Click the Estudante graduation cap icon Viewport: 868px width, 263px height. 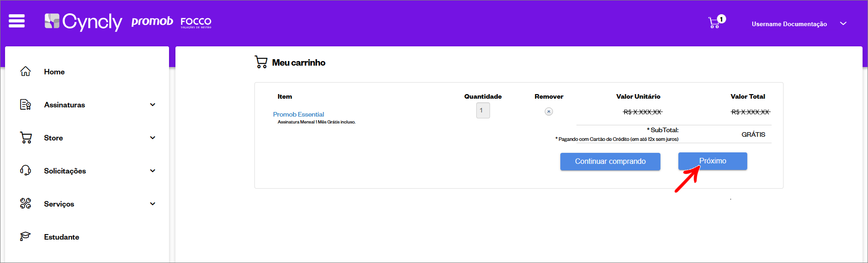pyautogui.click(x=25, y=236)
